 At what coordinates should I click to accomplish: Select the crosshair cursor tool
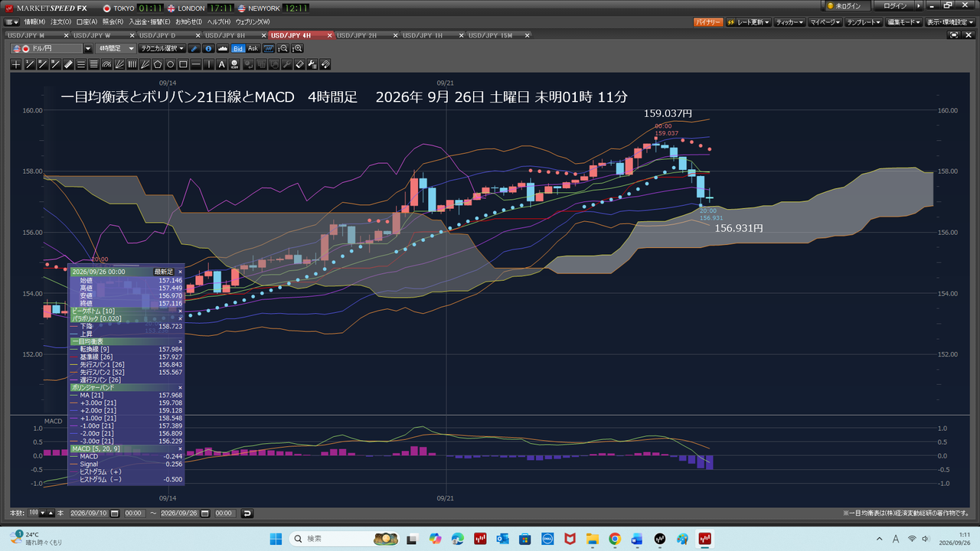point(16,64)
